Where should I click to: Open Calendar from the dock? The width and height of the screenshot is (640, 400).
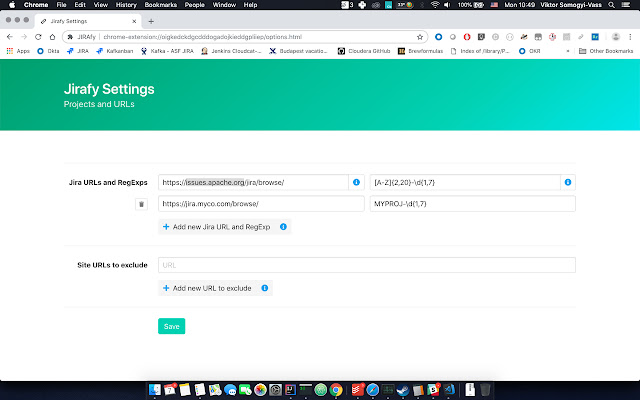coord(170,390)
